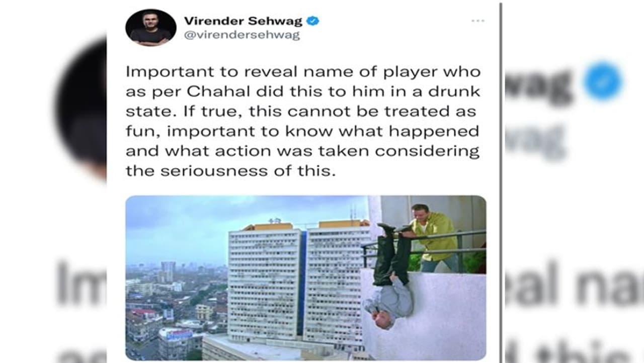Open Virender Sehwag's circular profile avatar
The height and width of the screenshot is (363, 644).
pyautogui.click(x=150, y=28)
